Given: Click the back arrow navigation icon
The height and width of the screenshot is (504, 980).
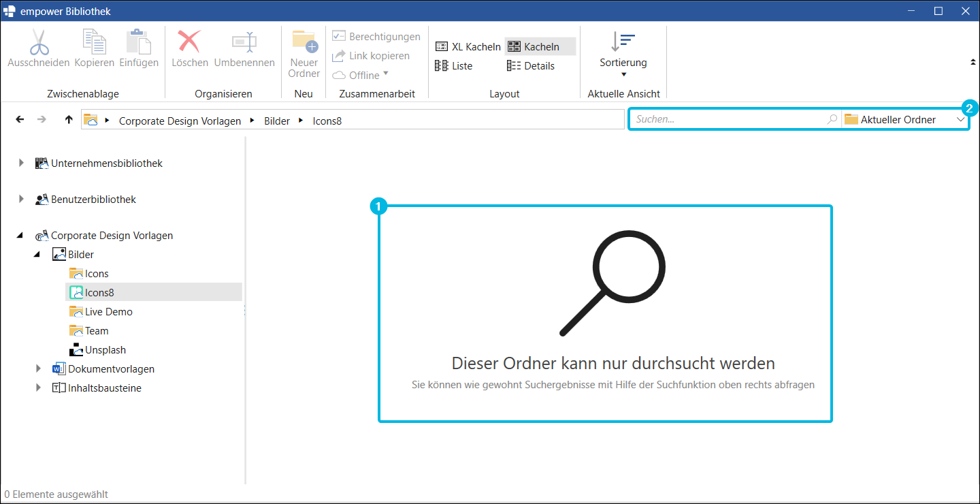Looking at the screenshot, I should click(20, 120).
